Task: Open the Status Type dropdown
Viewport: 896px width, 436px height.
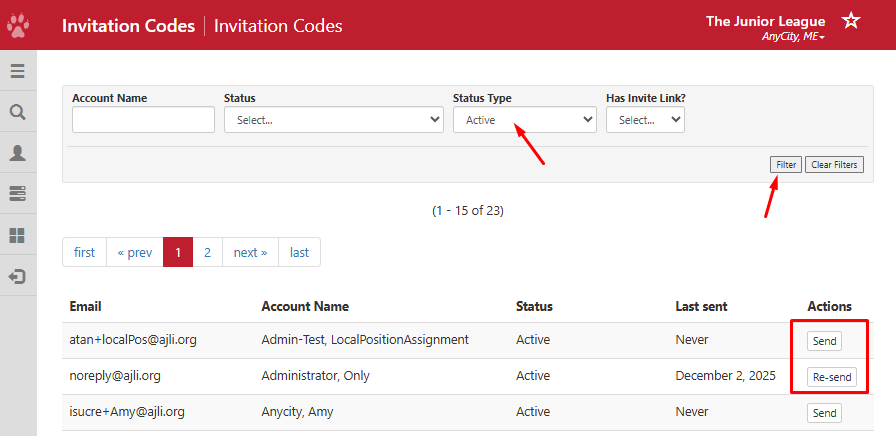Action: 525,120
